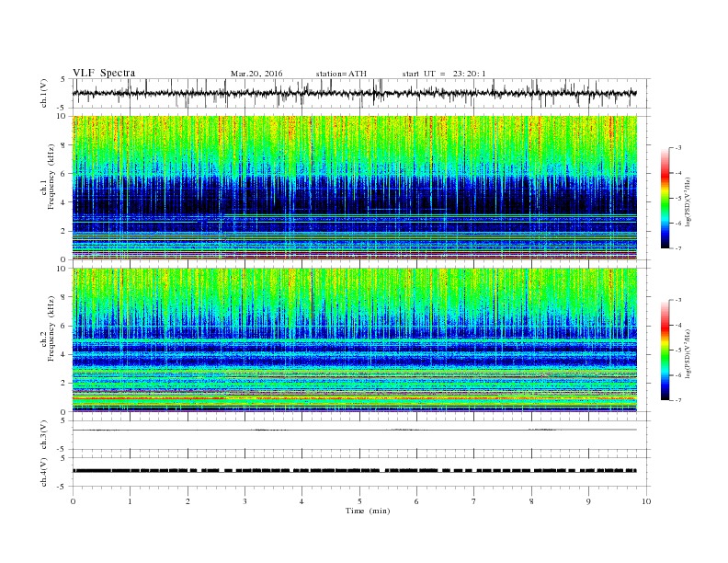728x563 pixels.
Task: Click the 'ch.4(V)' axis label
Action: pos(44,472)
